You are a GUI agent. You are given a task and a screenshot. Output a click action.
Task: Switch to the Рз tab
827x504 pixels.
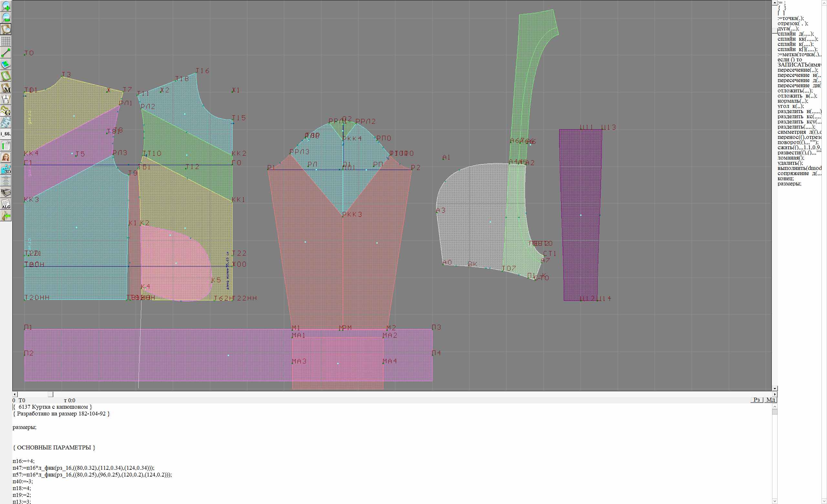coord(757,400)
